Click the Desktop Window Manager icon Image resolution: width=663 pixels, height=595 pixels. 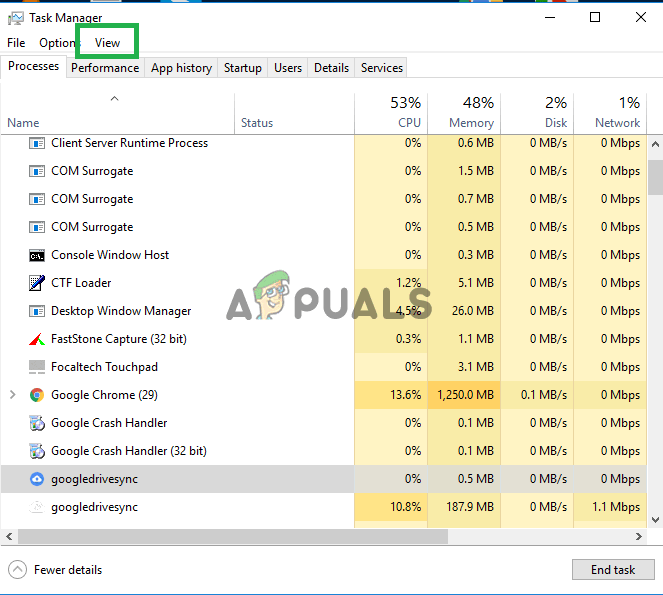tap(37, 311)
